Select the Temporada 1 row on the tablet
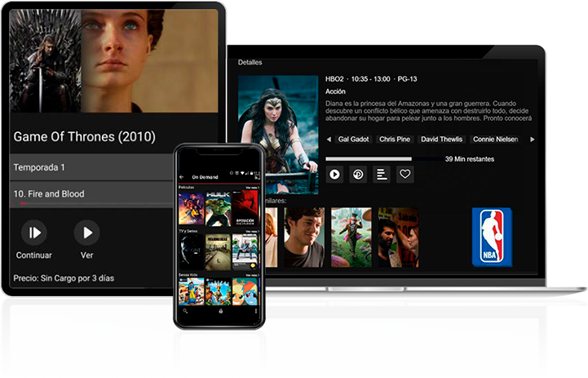The image size is (588, 378). [x=91, y=167]
